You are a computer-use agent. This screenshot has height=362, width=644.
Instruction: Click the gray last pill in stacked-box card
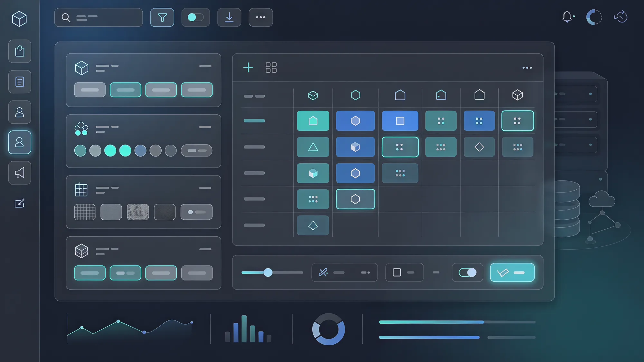click(x=197, y=273)
